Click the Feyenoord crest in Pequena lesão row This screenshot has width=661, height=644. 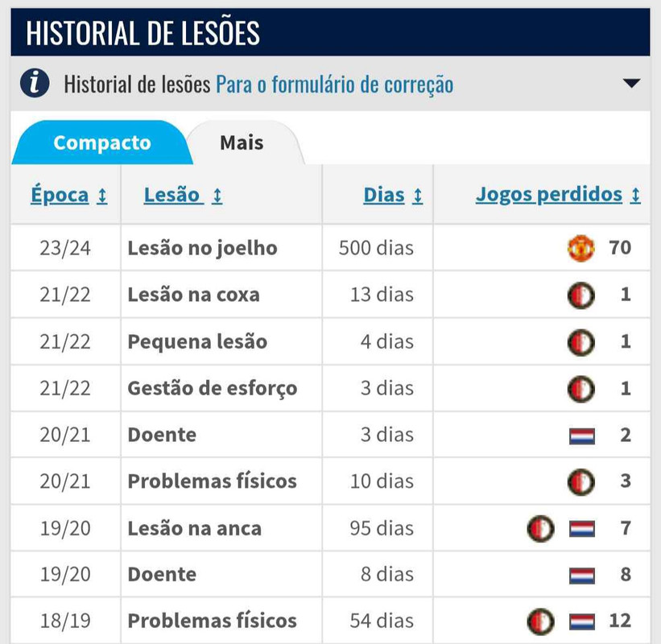[x=581, y=342]
